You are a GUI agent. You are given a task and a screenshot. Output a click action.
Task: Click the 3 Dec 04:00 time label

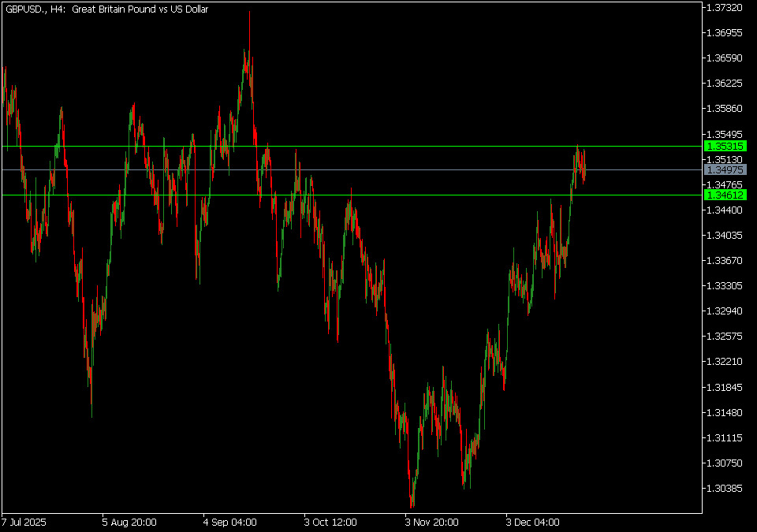[533, 522]
